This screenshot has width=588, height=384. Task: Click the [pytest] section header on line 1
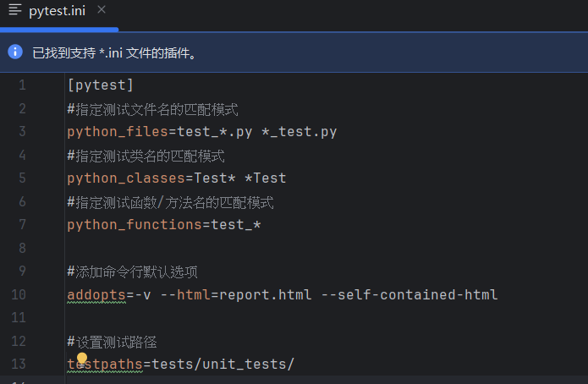tap(100, 85)
